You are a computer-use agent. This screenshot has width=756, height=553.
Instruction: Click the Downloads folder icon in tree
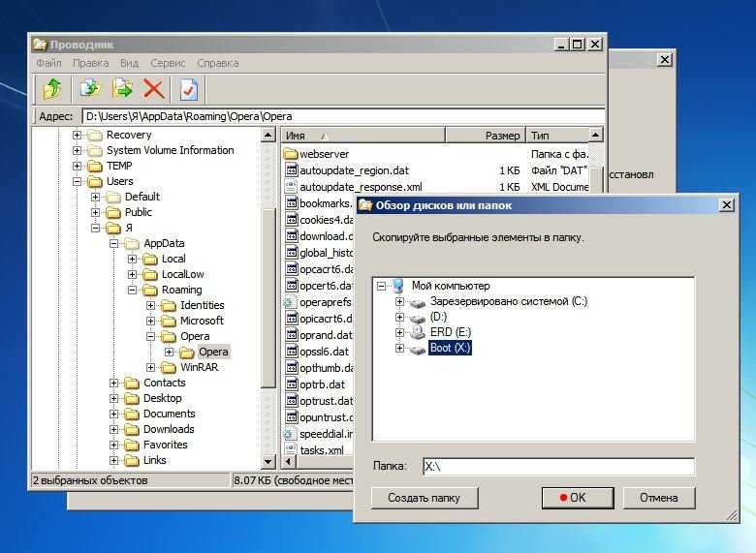coord(132,430)
